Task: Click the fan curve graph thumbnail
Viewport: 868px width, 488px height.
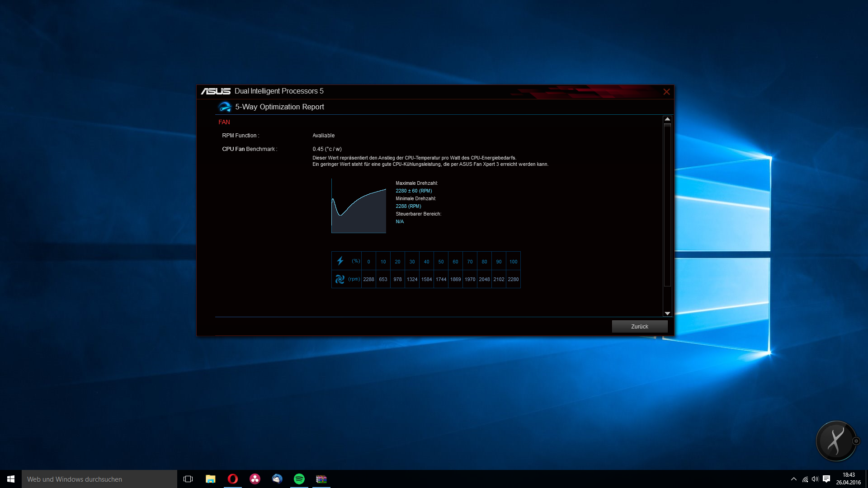Action: [x=359, y=206]
